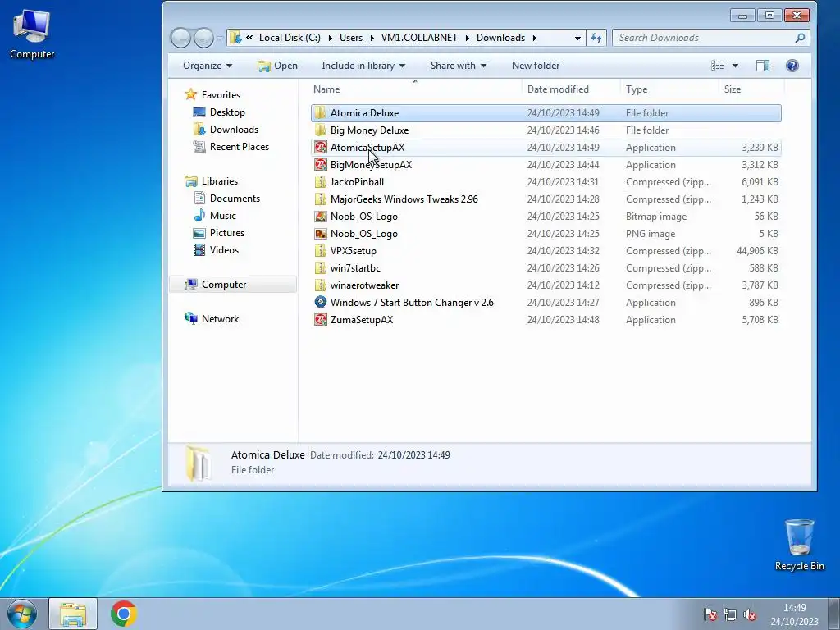Image resolution: width=840 pixels, height=630 pixels.
Task: Open the Share with dropdown
Action: (x=458, y=66)
